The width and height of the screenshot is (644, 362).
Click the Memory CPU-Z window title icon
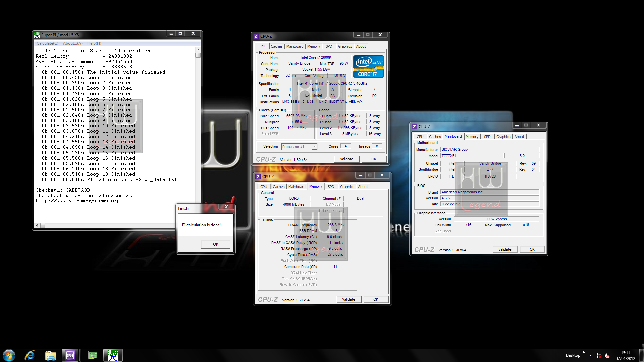click(258, 176)
